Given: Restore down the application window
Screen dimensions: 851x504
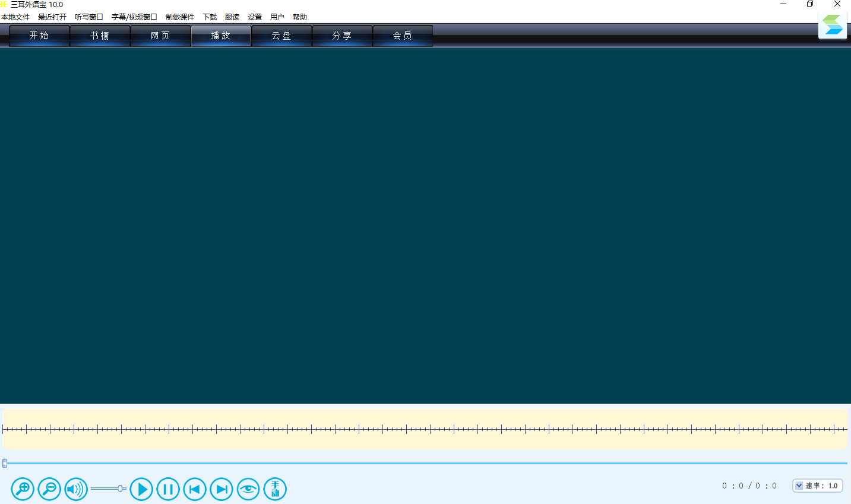Looking at the screenshot, I should pyautogui.click(x=810, y=4).
